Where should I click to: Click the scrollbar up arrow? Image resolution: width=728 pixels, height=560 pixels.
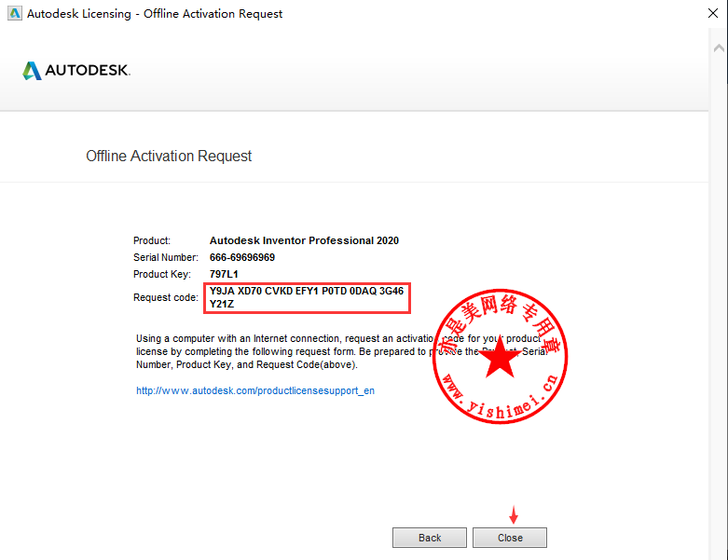coord(719,48)
